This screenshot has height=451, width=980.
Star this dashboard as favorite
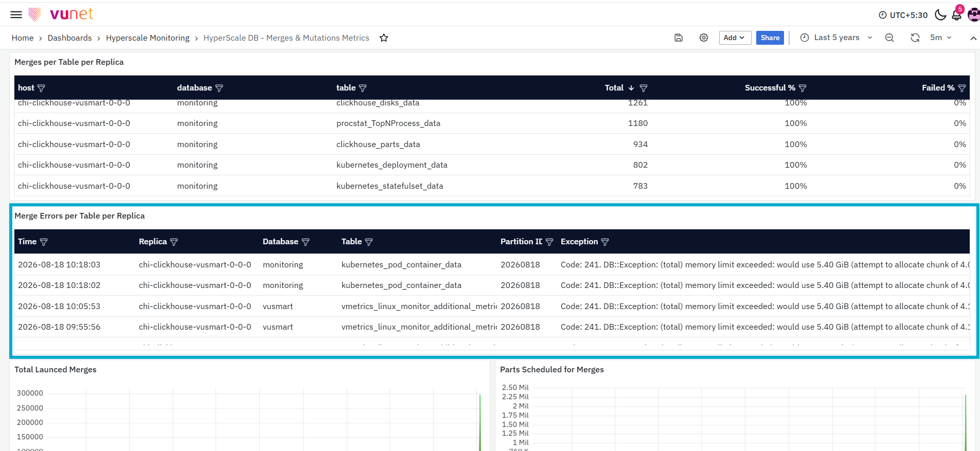(384, 38)
